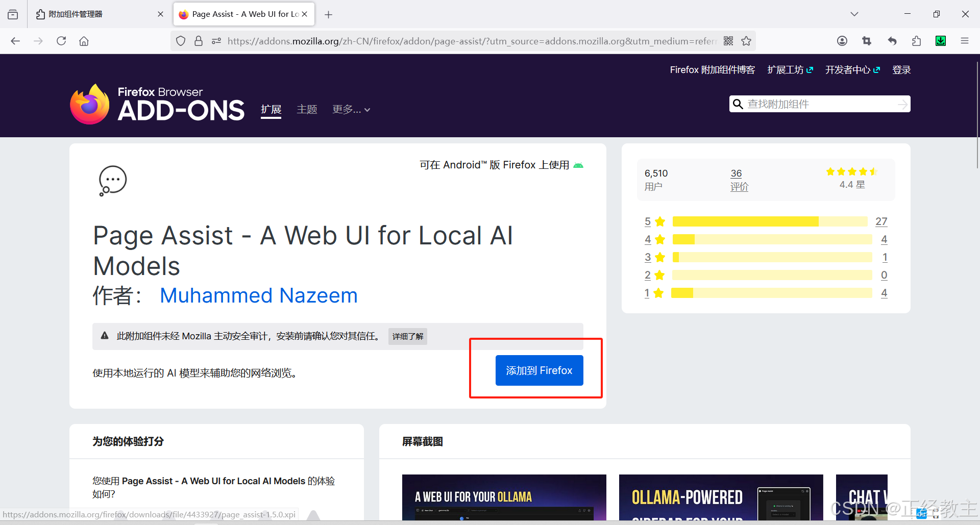This screenshot has height=525, width=980.
Task: Open the 36 评价 reviews link
Action: pos(739,180)
